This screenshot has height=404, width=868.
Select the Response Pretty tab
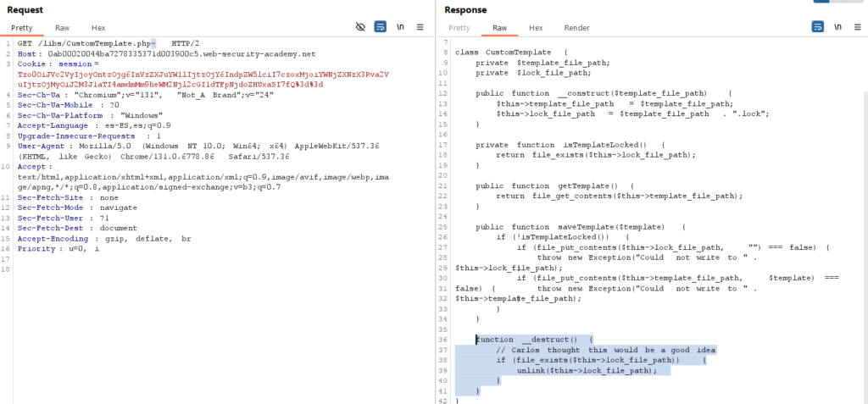[x=459, y=28]
